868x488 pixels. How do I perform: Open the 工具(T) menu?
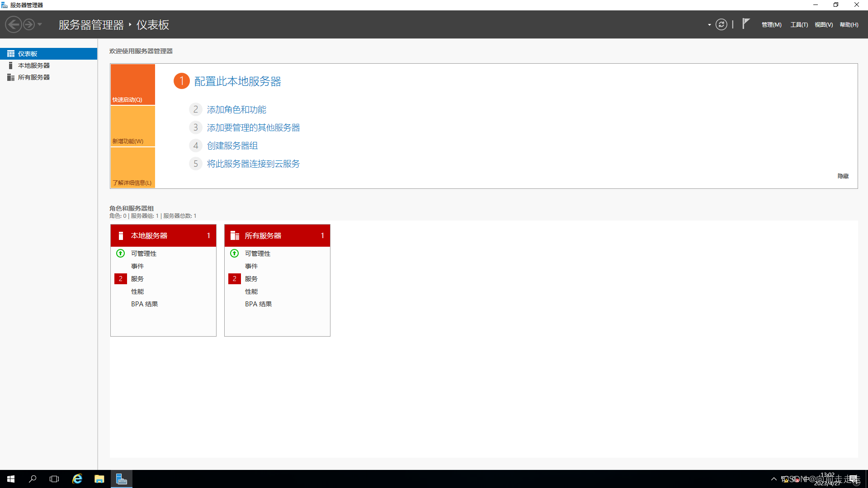799,25
